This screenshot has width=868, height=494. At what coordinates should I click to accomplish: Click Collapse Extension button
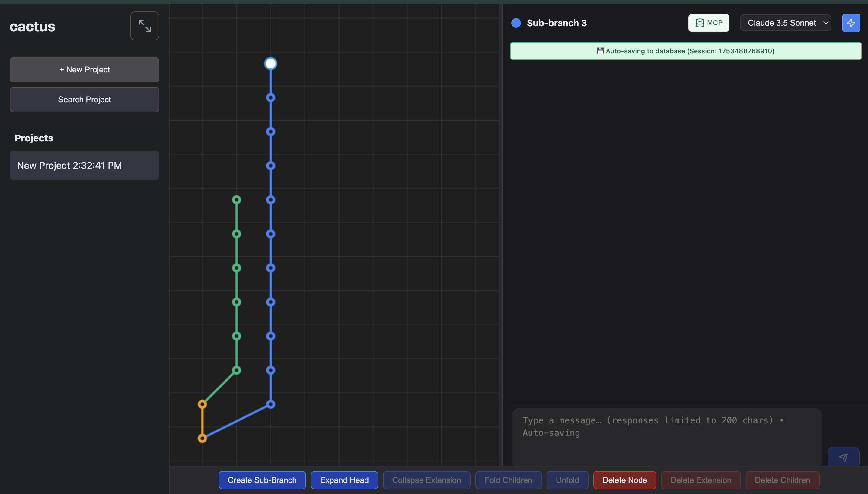pos(426,480)
